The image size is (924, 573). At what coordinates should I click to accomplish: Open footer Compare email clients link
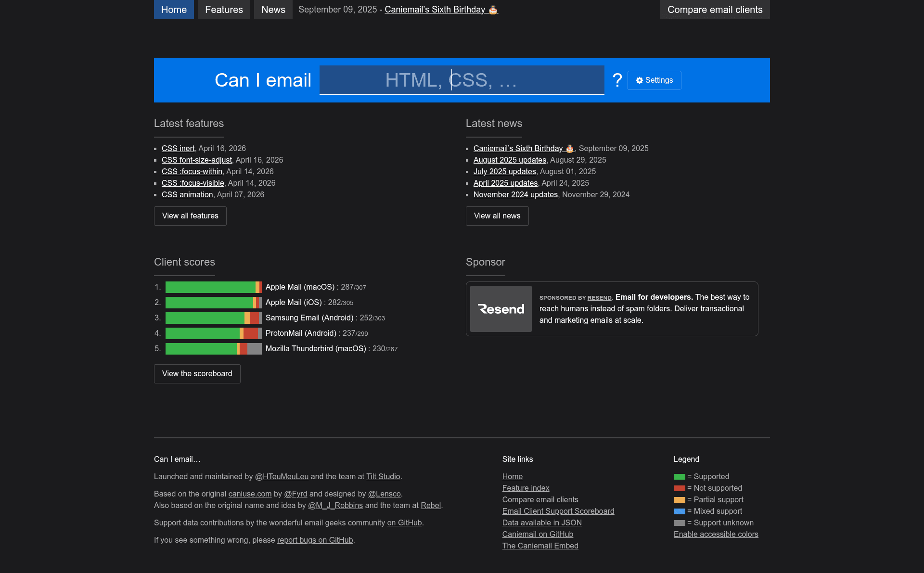(x=540, y=500)
